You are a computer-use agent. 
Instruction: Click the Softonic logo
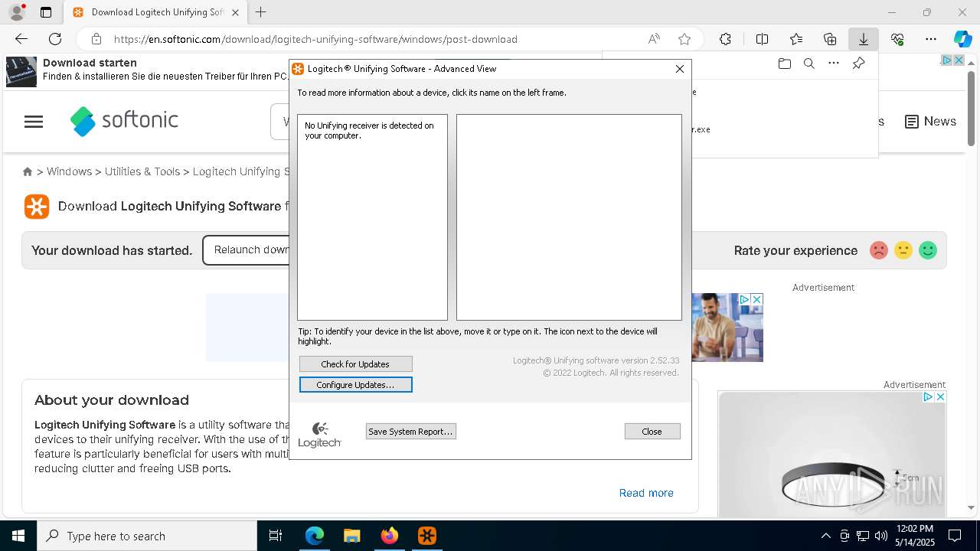tap(124, 121)
